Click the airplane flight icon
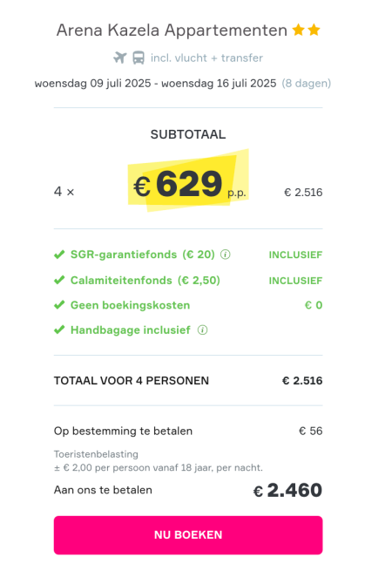Screen dimensions: 392x564 click(120, 58)
